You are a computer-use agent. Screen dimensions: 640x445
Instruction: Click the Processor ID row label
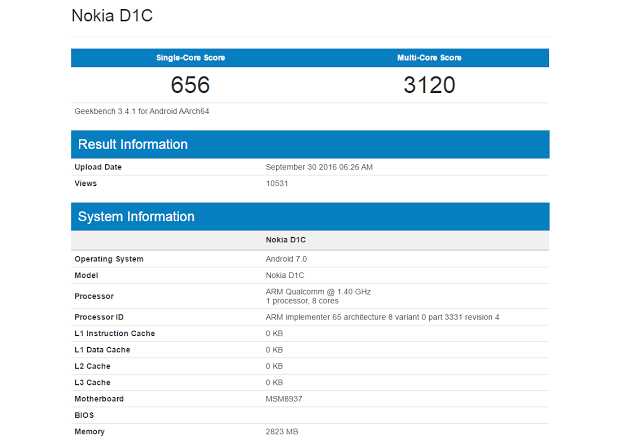(x=101, y=317)
